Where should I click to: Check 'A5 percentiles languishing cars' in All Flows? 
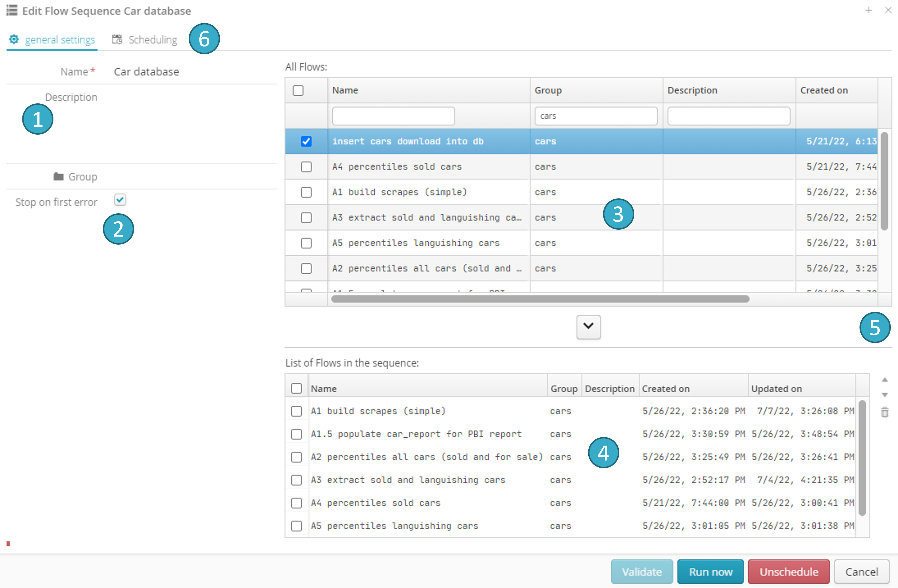point(306,243)
